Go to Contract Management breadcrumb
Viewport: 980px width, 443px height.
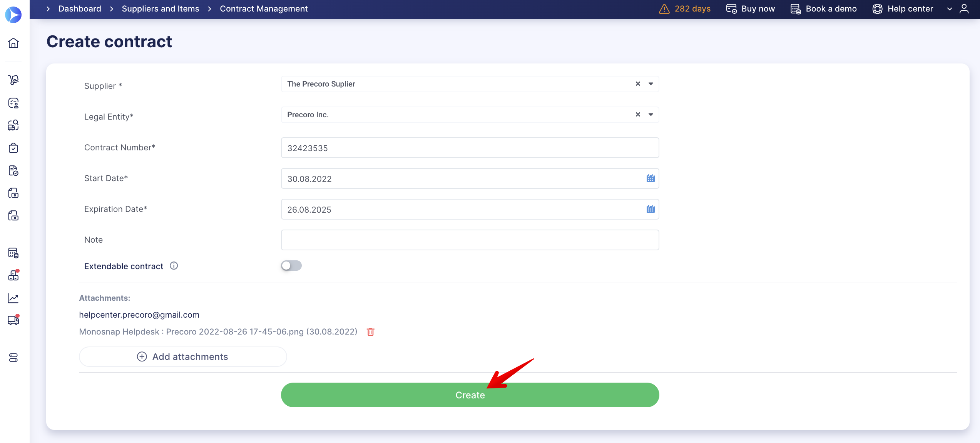(264, 9)
